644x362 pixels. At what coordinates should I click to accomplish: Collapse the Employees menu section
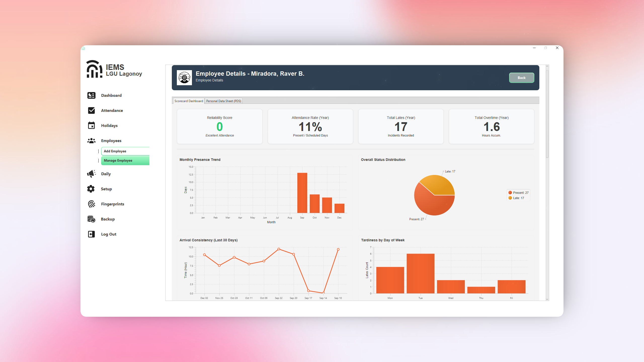[111, 141]
